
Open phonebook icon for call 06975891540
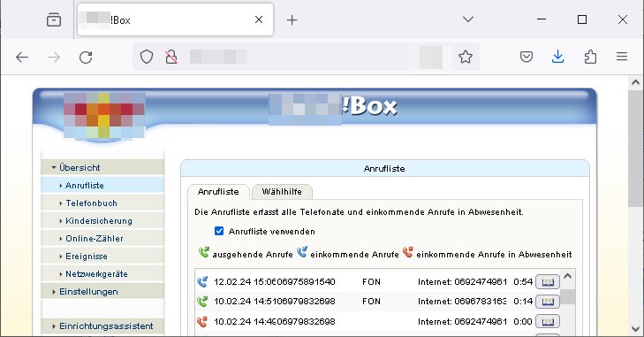coord(548,282)
